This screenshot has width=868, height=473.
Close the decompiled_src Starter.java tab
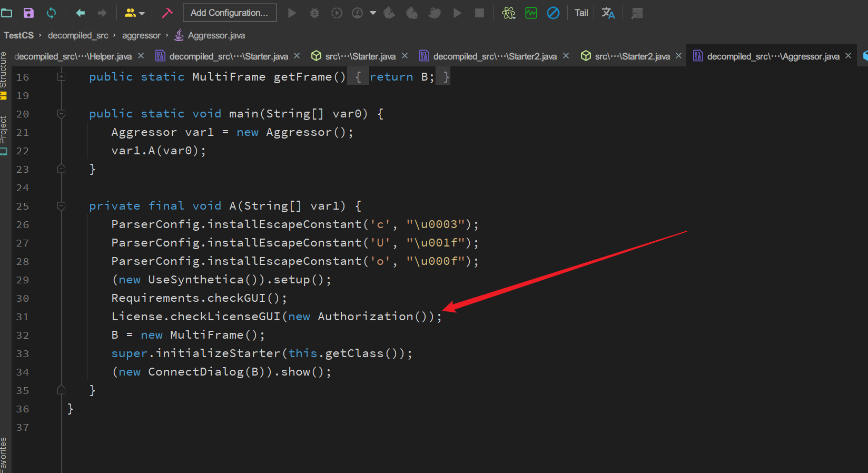(x=297, y=56)
